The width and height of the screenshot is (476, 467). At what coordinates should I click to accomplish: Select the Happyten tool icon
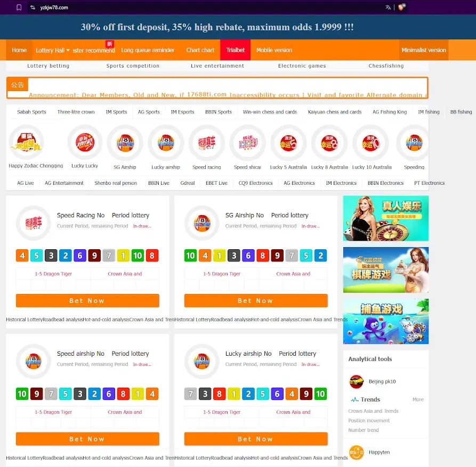356,452
